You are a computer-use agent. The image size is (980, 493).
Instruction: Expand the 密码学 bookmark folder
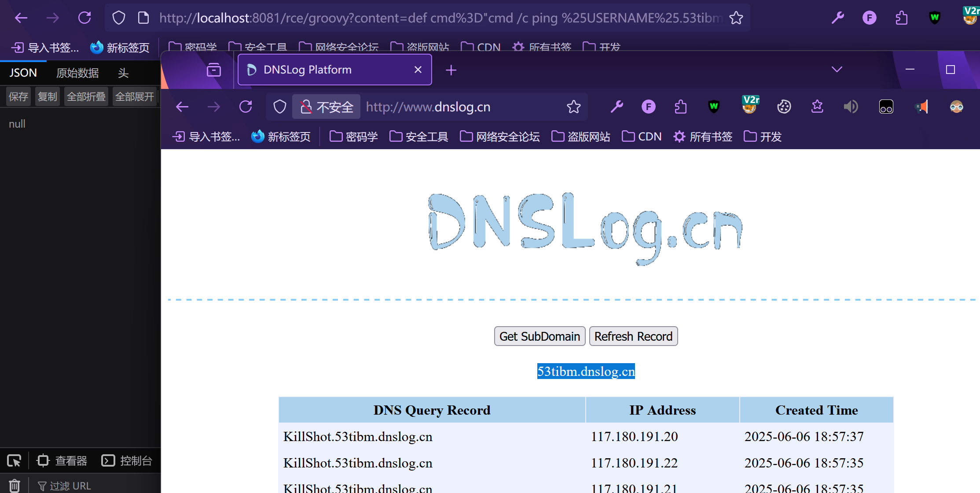[353, 137]
